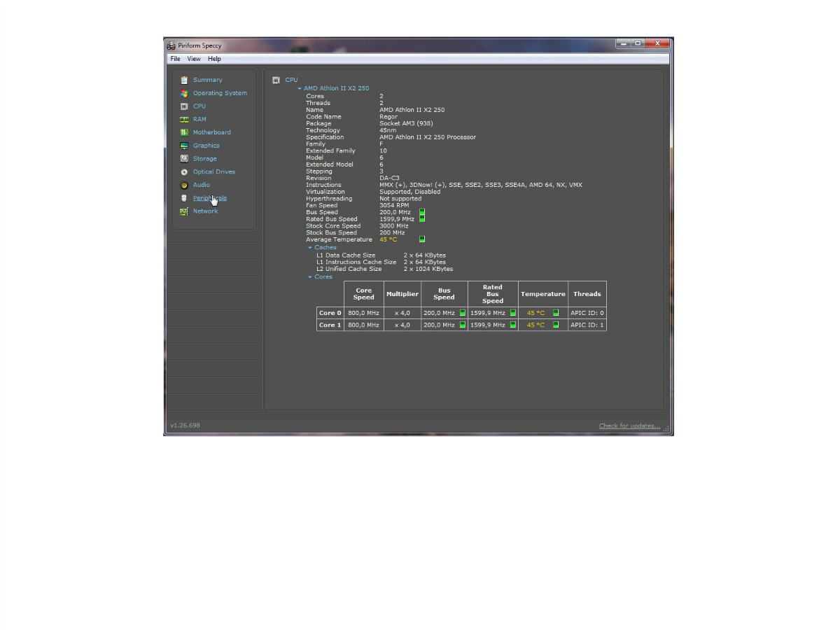
Task: Click the Motherboard icon in sidebar
Action: point(184,132)
